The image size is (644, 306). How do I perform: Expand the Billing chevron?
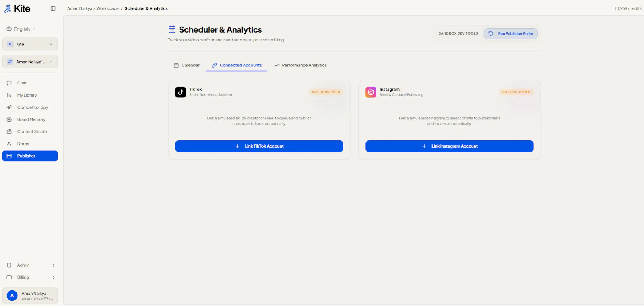coord(54,277)
